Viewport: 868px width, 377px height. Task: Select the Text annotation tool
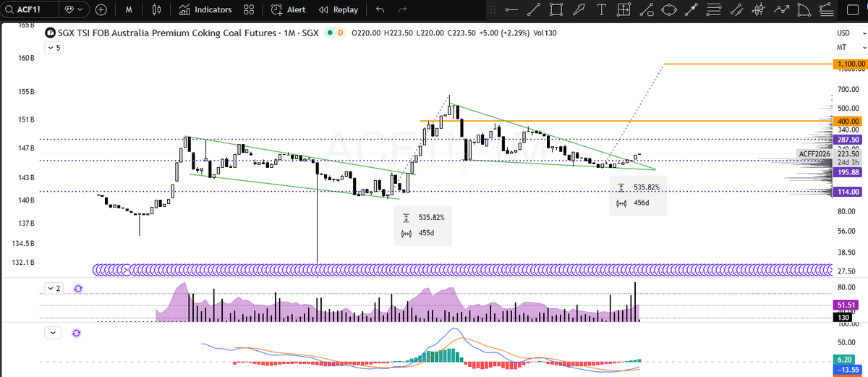(602, 10)
